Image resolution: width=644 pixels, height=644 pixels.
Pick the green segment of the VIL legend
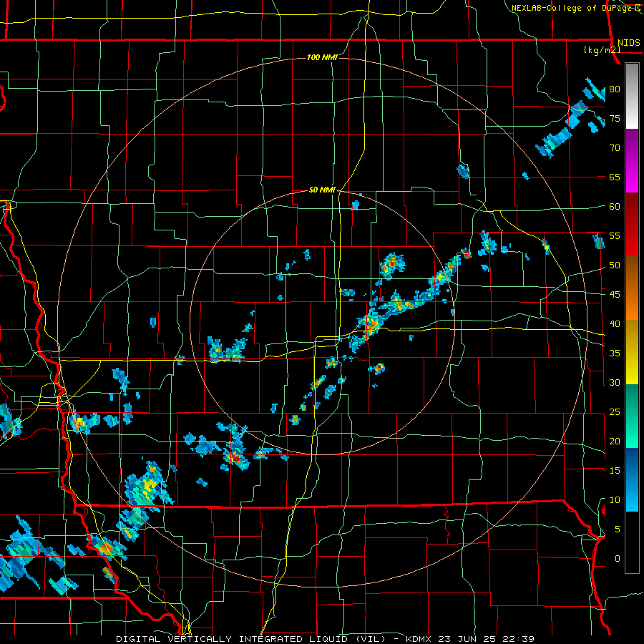tap(632, 416)
